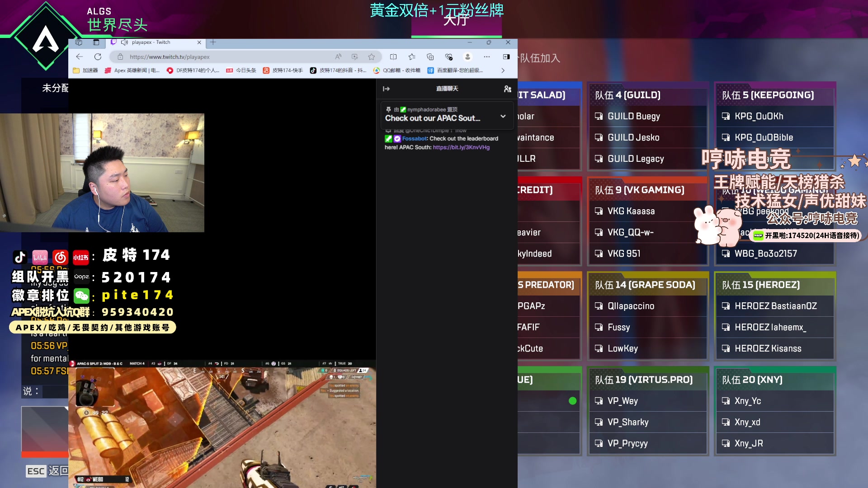Viewport: 868px width, 488px height.
Task: Click spectate icon next to VKG 951
Action: [x=599, y=253]
